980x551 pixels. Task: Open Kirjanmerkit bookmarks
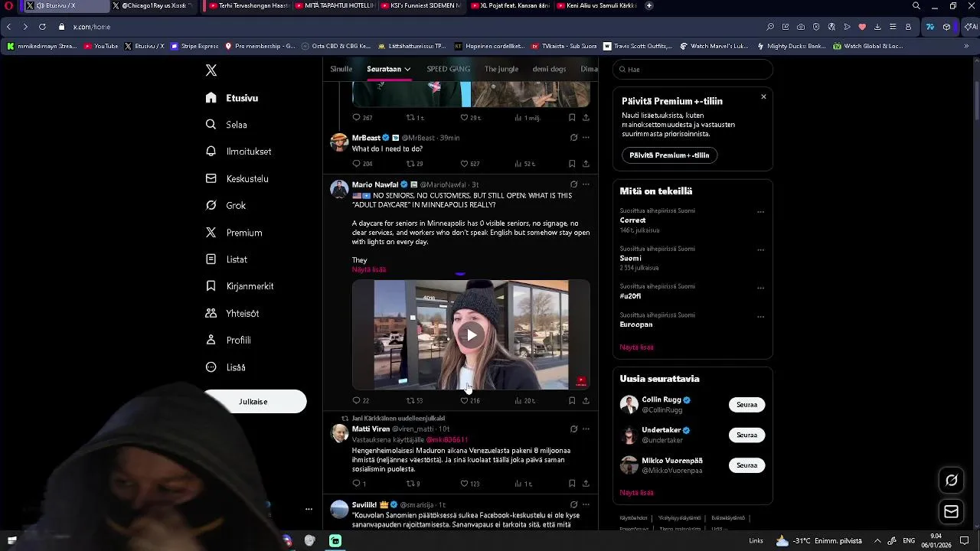pos(240,286)
